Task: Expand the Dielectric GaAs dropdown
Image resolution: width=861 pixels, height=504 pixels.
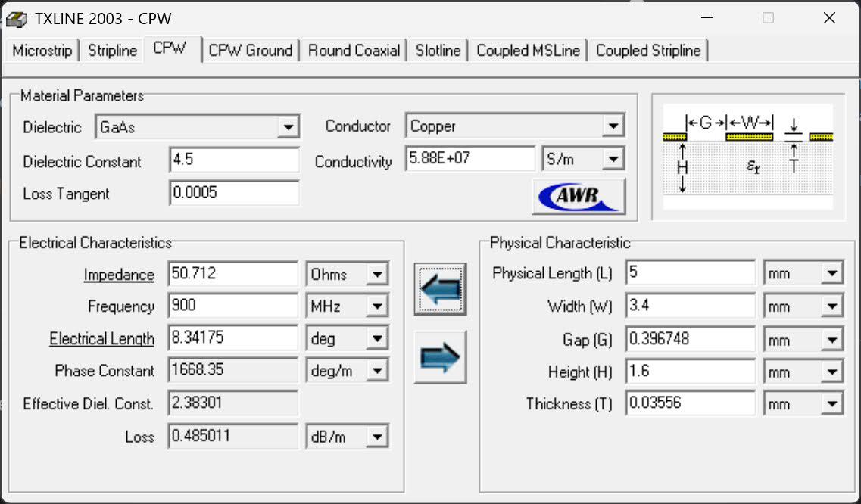Action: (x=288, y=127)
